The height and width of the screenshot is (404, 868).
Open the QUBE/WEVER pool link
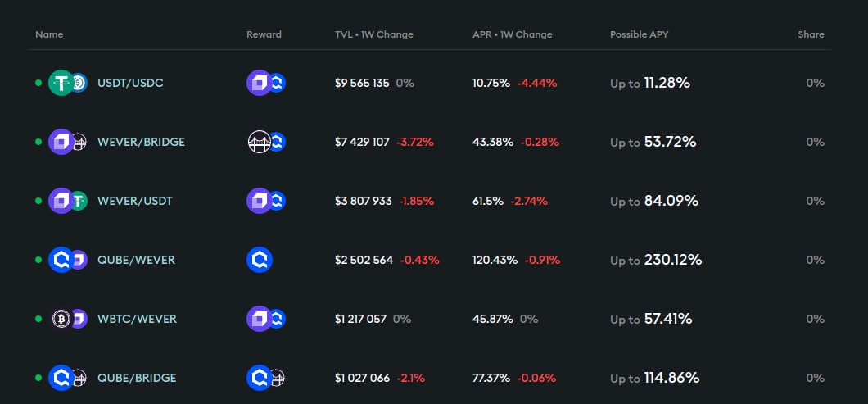[x=136, y=260]
